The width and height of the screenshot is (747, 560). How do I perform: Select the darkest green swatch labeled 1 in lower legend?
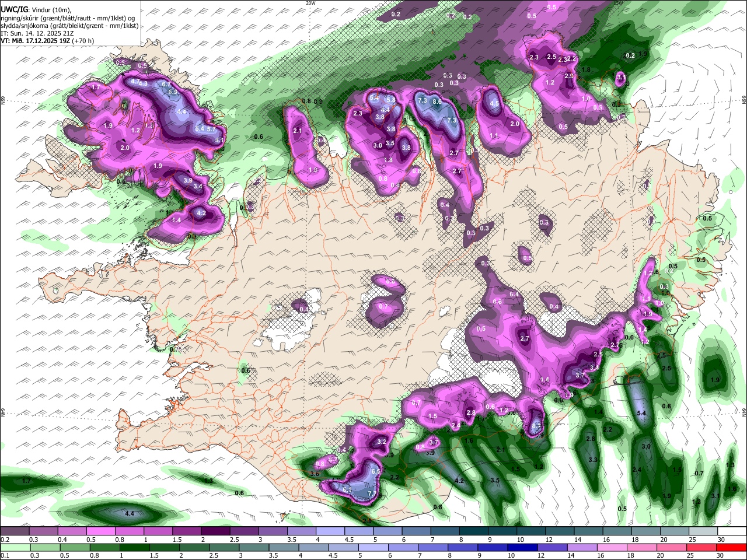point(134,547)
